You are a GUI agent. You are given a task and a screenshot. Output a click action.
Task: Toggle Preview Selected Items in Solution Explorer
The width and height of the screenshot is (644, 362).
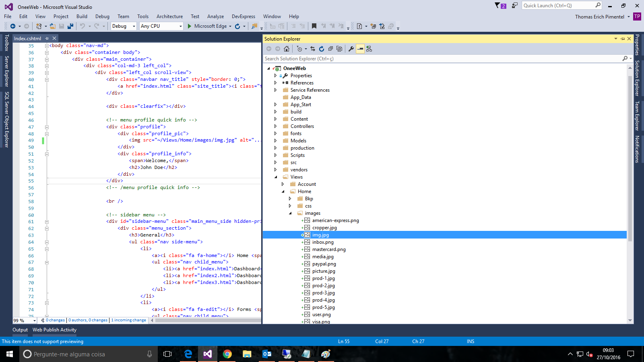coord(360,49)
